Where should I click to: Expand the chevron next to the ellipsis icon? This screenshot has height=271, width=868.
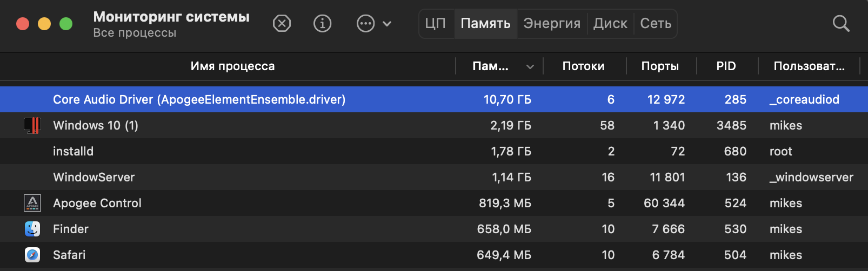(x=387, y=24)
